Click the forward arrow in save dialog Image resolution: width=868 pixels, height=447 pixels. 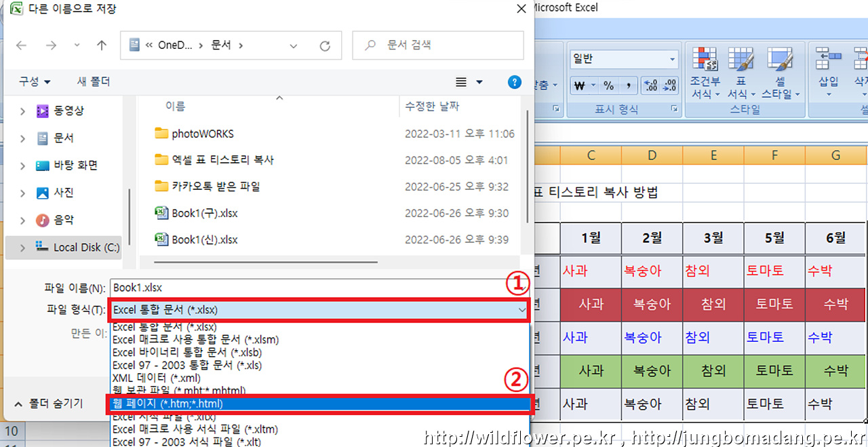51,45
